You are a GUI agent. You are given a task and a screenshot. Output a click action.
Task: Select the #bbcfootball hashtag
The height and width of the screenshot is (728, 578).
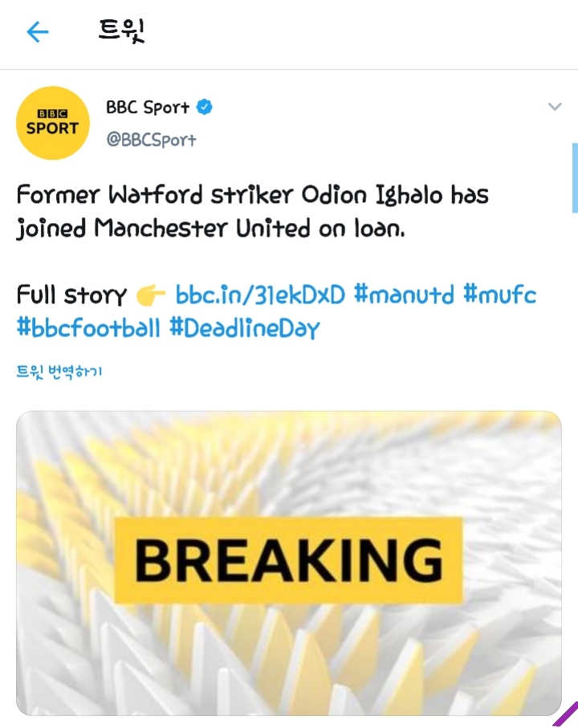click(x=88, y=327)
